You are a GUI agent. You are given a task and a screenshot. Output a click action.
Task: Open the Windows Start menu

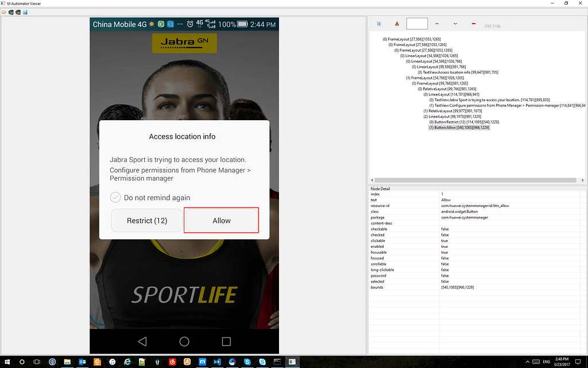click(x=7, y=362)
